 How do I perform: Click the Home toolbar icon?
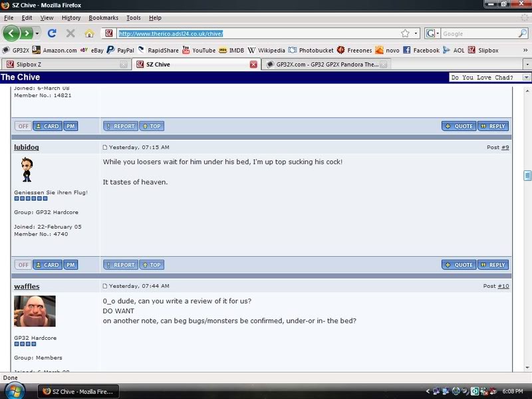coord(89,33)
